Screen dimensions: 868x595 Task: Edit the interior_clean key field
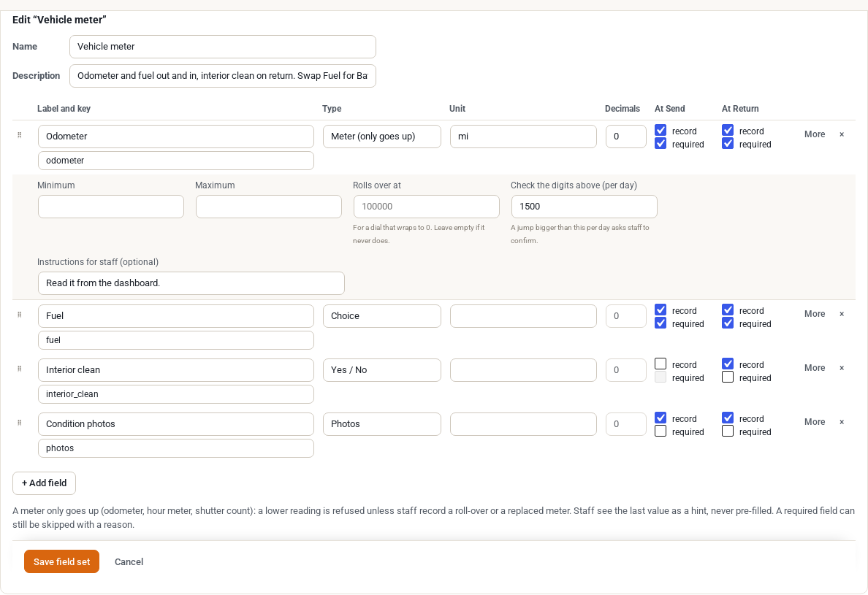(x=176, y=394)
